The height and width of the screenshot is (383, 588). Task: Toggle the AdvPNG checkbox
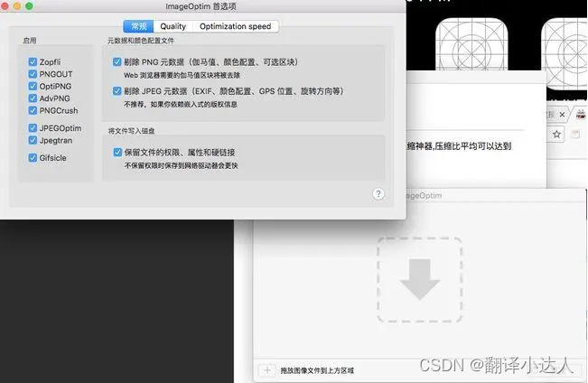point(33,98)
